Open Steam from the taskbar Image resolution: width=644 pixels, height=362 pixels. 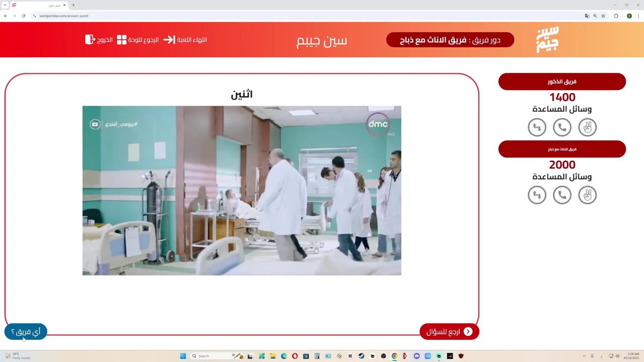pos(361,356)
